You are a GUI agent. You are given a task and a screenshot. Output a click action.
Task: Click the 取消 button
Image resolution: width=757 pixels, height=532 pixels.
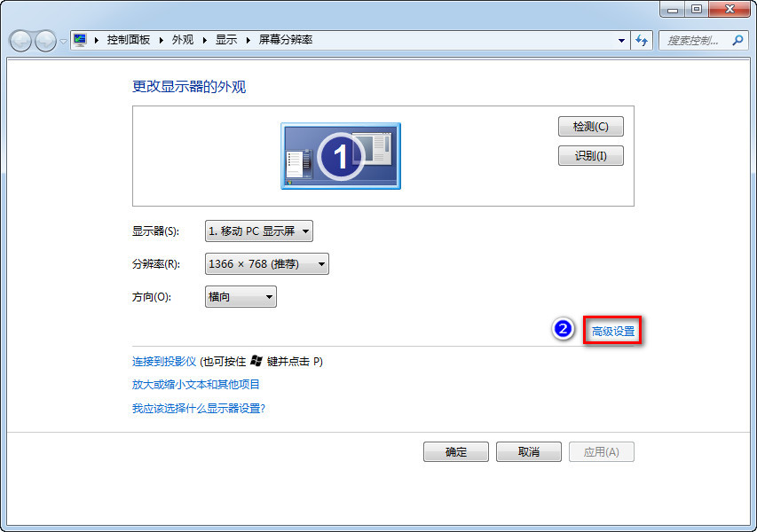tap(529, 452)
